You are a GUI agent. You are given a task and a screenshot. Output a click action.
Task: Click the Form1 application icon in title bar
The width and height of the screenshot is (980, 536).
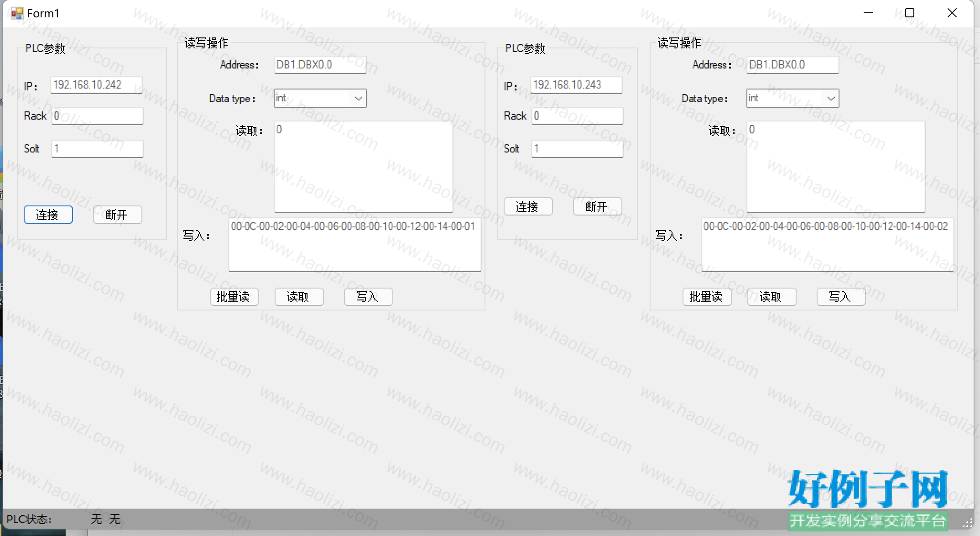(x=17, y=13)
